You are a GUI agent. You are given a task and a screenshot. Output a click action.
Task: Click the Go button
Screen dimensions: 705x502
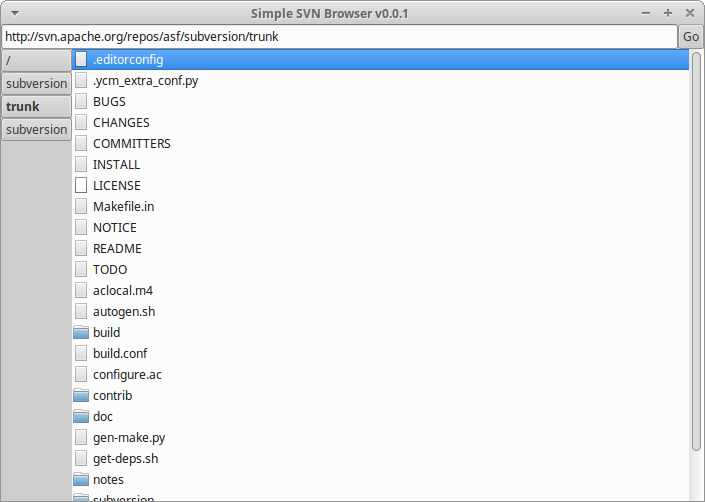691,36
